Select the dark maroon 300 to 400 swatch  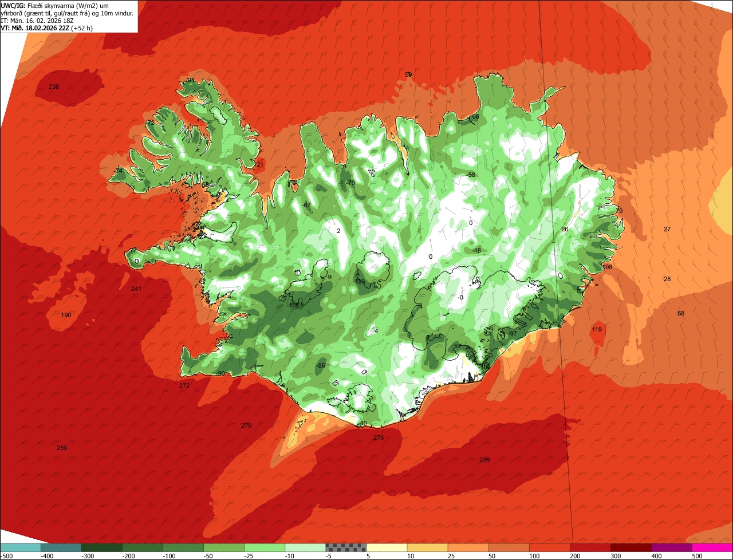click(631, 547)
